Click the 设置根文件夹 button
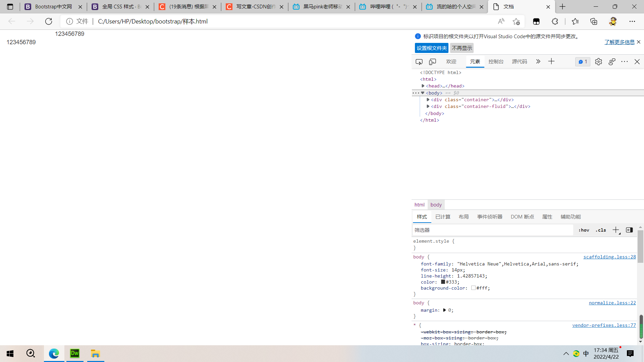Image resolution: width=644 pixels, height=362 pixels. 431,48
